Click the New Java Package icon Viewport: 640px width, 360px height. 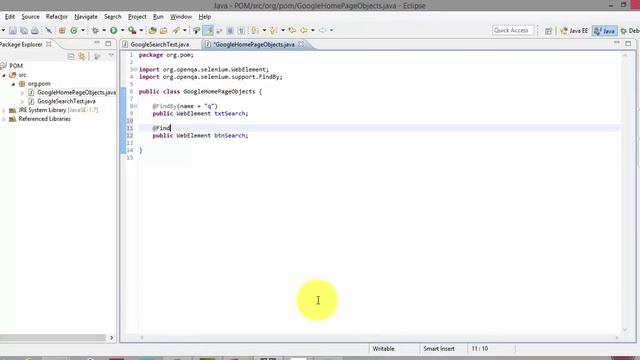point(62,31)
